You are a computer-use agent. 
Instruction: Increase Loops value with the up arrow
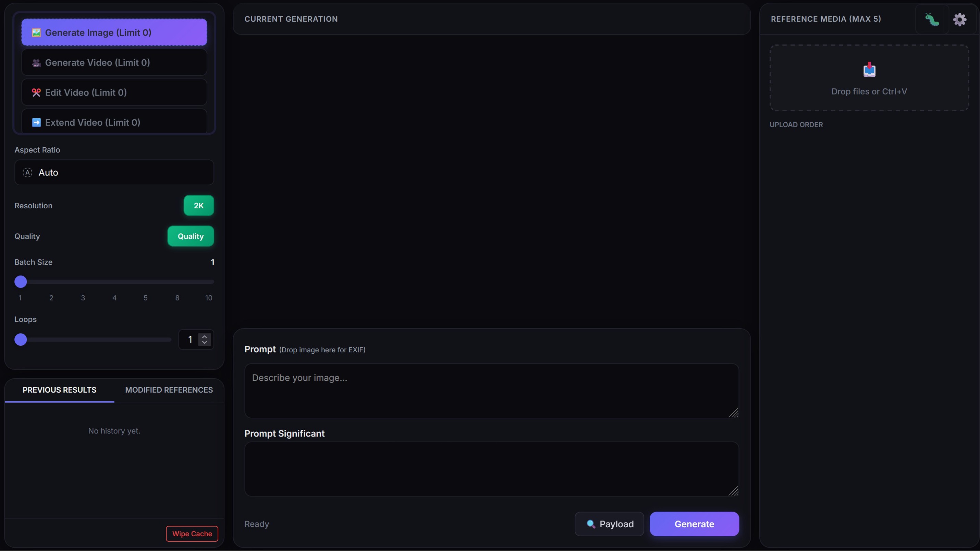pos(205,336)
